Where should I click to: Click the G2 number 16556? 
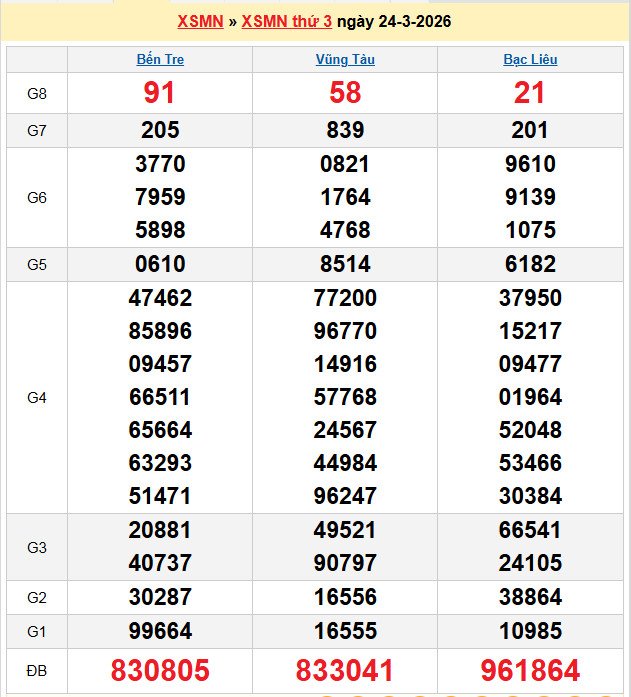click(x=345, y=597)
